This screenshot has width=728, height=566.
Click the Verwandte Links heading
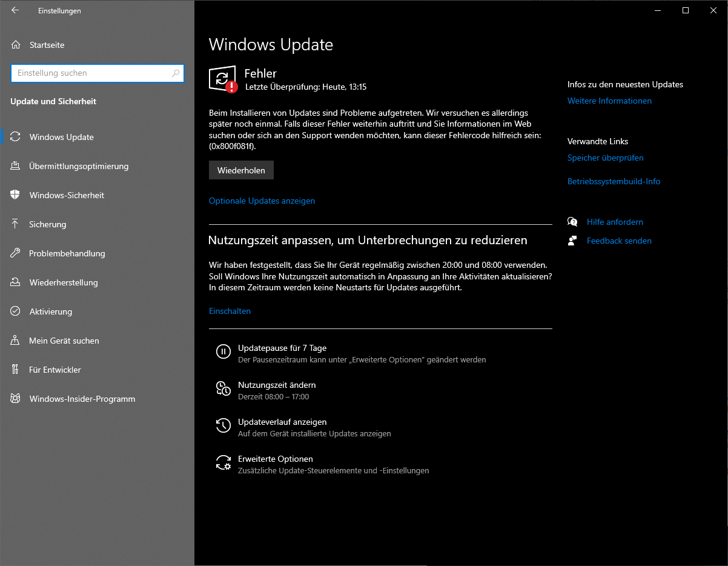pyautogui.click(x=598, y=141)
